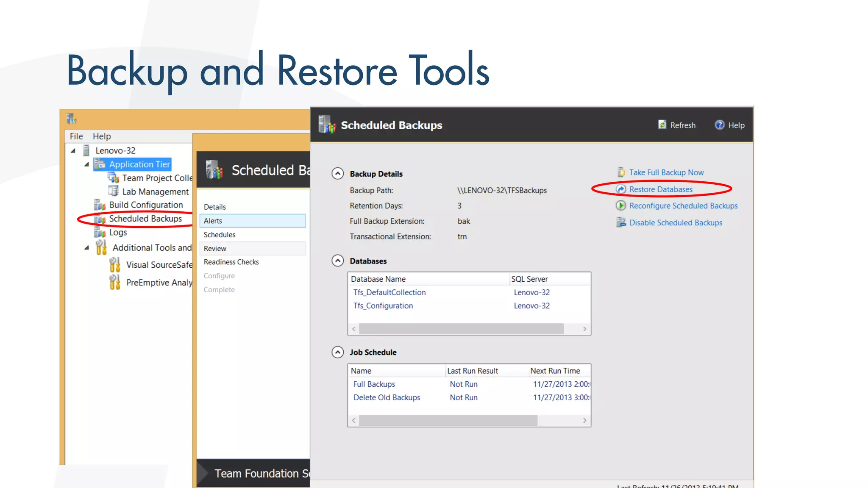Collapse the Databases section
The width and height of the screenshot is (868, 488).
click(337, 261)
